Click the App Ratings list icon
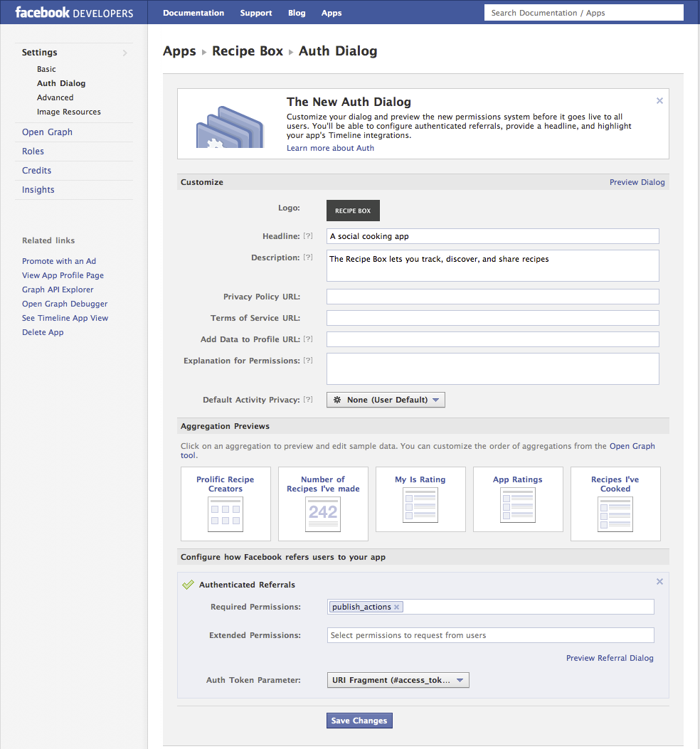The image size is (700, 749). tap(518, 505)
